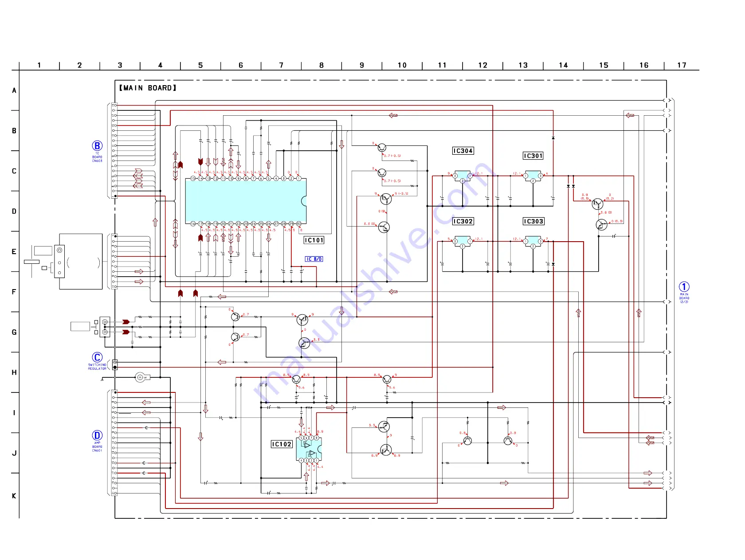The image size is (745, 560).
Task: Click the IC301 label box
Action: 533,156
